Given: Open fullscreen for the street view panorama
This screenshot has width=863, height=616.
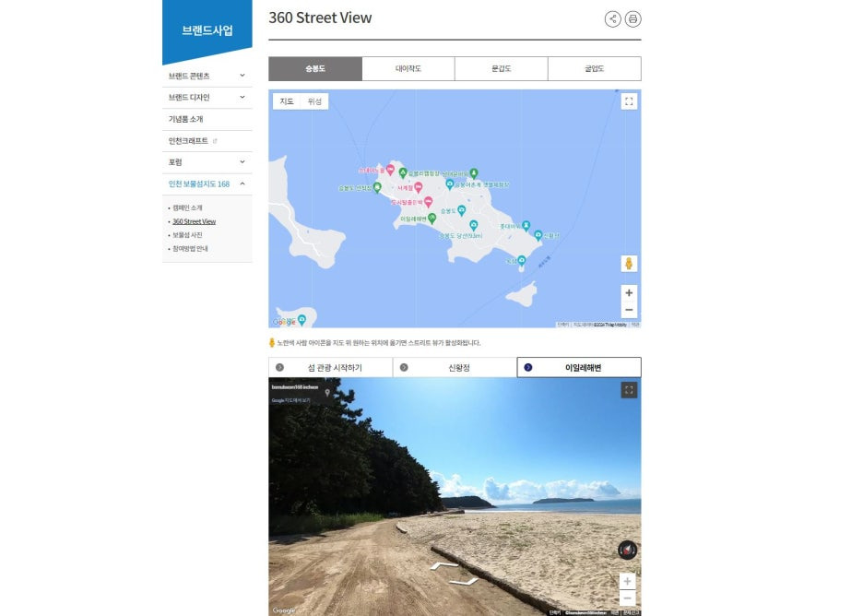Looking at the screenshot, I should (629, 390).
